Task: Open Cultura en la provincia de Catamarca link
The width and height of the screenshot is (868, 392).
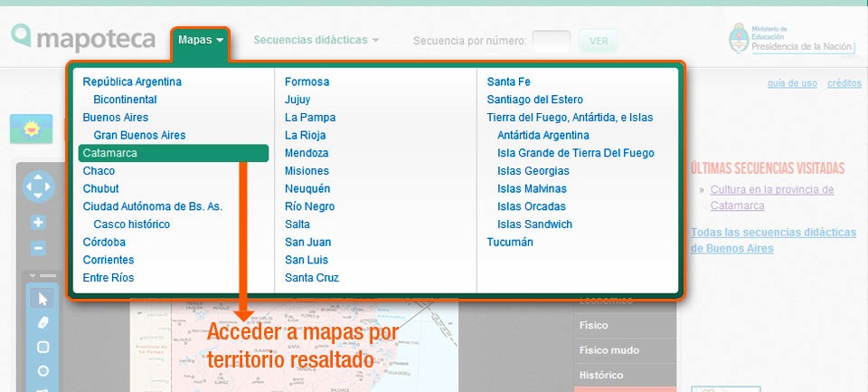Action: point(771,197)
